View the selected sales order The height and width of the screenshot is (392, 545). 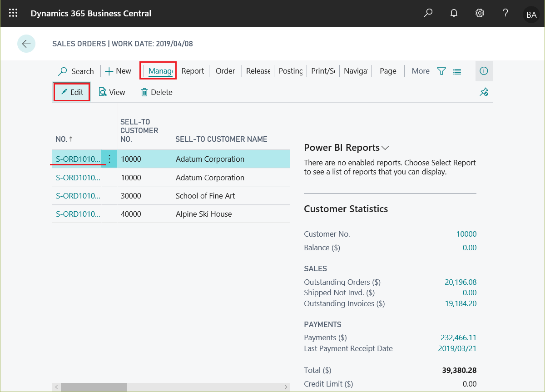(x=112, y=92)
